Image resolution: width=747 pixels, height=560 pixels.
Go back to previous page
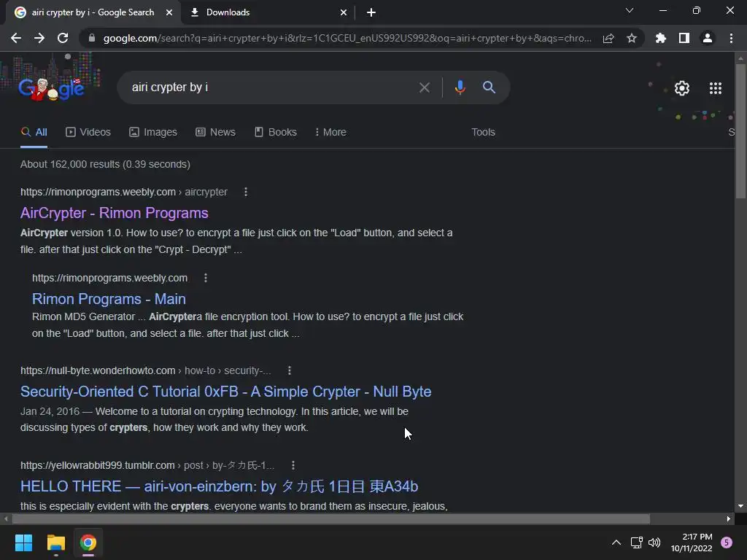pyautogui.click(x=16, y=38)
